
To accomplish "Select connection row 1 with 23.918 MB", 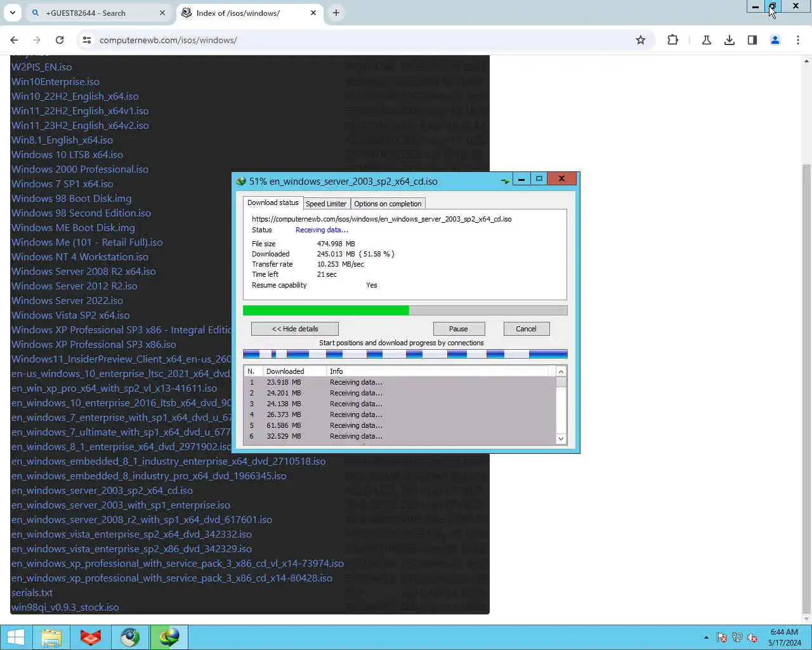I will pyautogui.click(x=399, y=382).
